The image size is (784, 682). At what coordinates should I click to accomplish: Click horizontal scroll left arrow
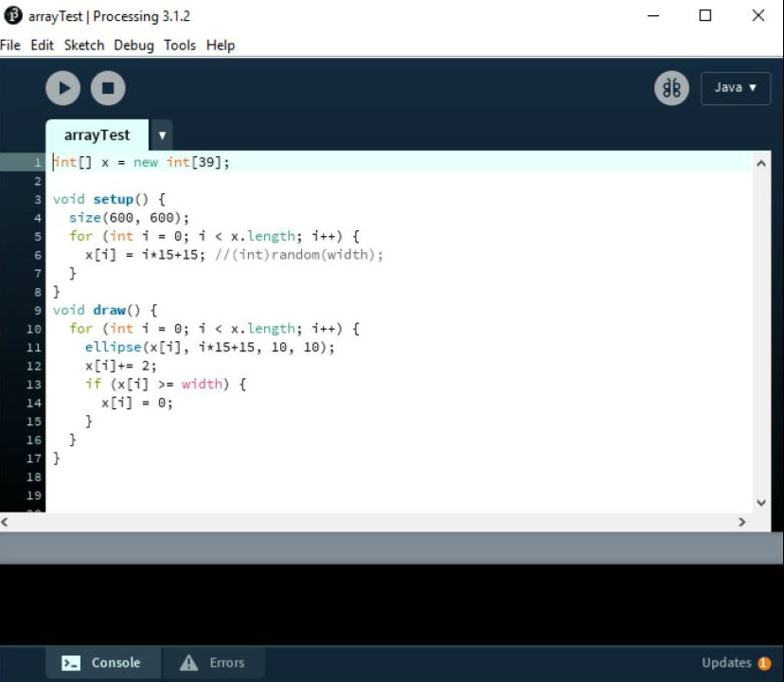click(x=5, y=522)
